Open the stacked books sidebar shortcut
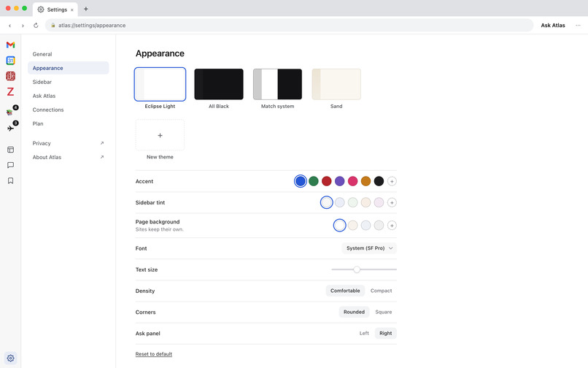 point(9,112)
